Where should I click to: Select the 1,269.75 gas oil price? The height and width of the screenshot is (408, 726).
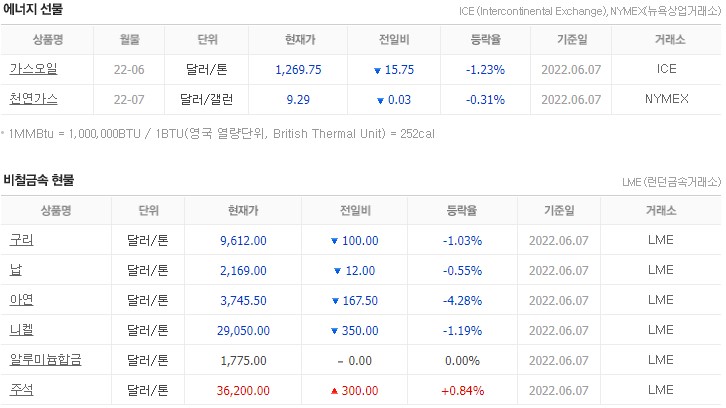(298, 69)
